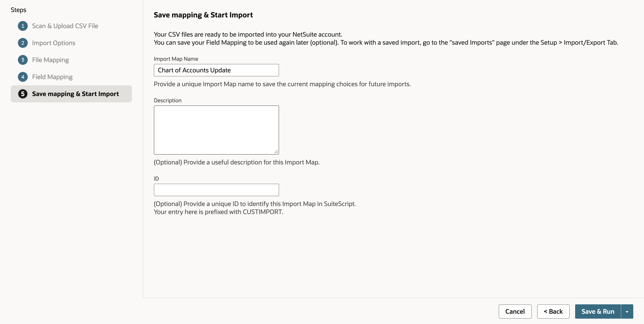The height and width of the screenshot is (324, 644).
Task: Click the ID input field
Action: [x=216, y=190]
